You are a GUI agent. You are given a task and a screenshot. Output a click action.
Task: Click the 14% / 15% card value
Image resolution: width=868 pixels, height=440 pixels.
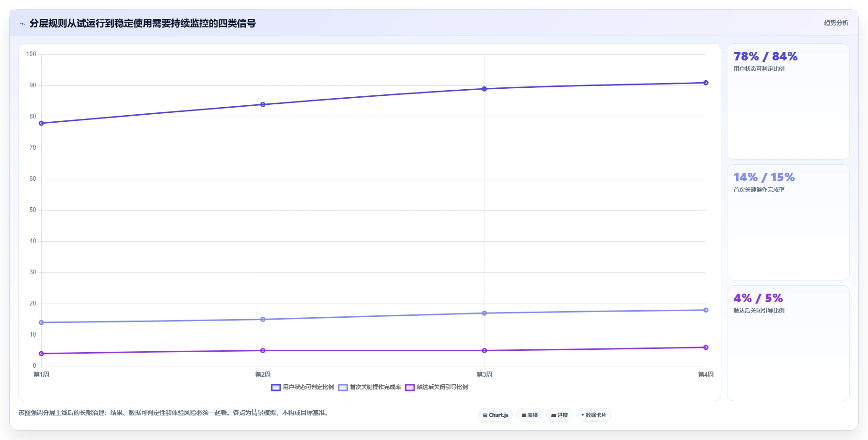[x=764, y=178]
